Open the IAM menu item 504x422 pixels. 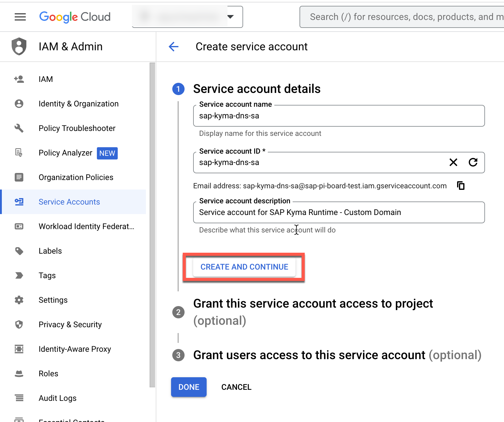coord(46,79)
